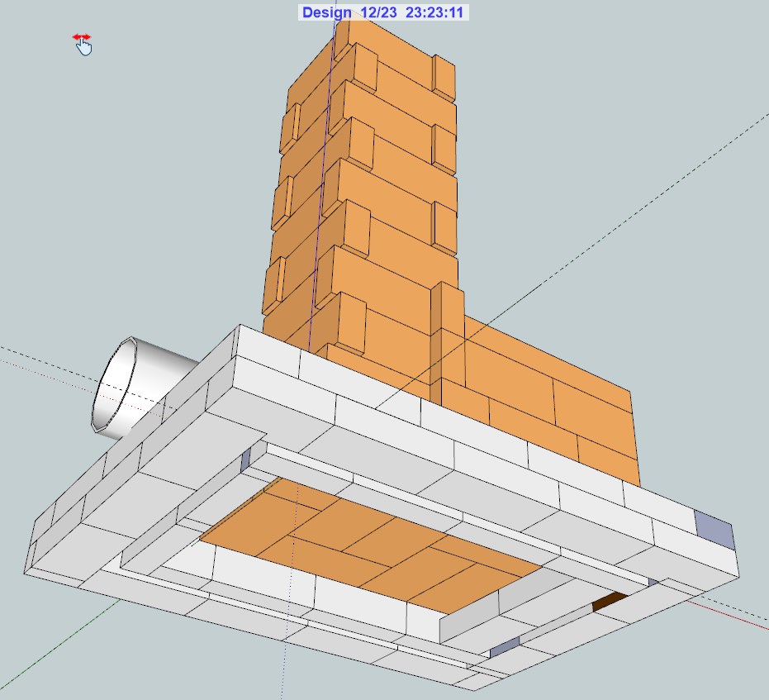
Task: Click the blue-gray block on bottom front edge
Action: coord(505,648)
